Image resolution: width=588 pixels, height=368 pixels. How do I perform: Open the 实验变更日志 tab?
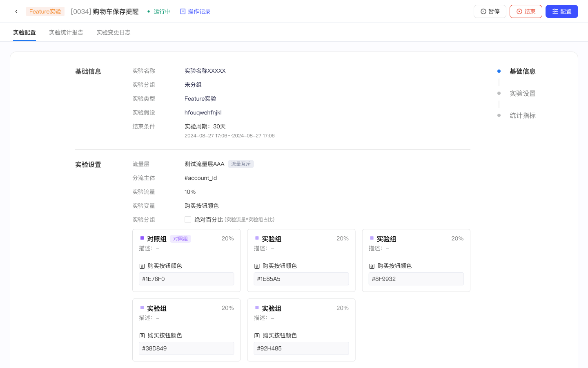click(114, 32)
